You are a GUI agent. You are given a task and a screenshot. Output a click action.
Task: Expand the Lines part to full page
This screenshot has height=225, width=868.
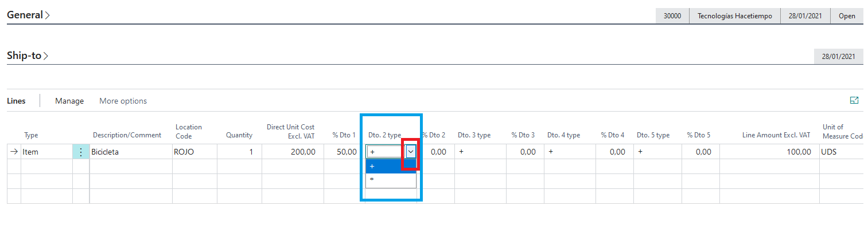(x=854, y=101)
